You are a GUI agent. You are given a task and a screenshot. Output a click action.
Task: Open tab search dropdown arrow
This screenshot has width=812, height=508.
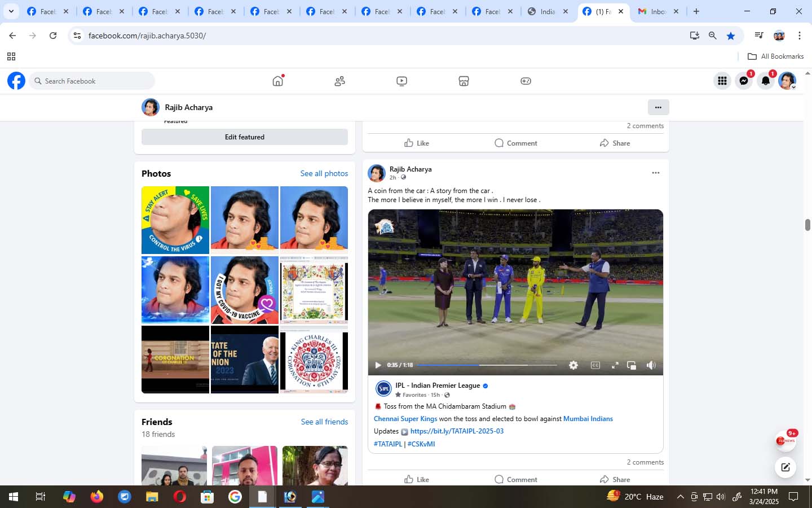pyautogui.click(x=11, y=11)
